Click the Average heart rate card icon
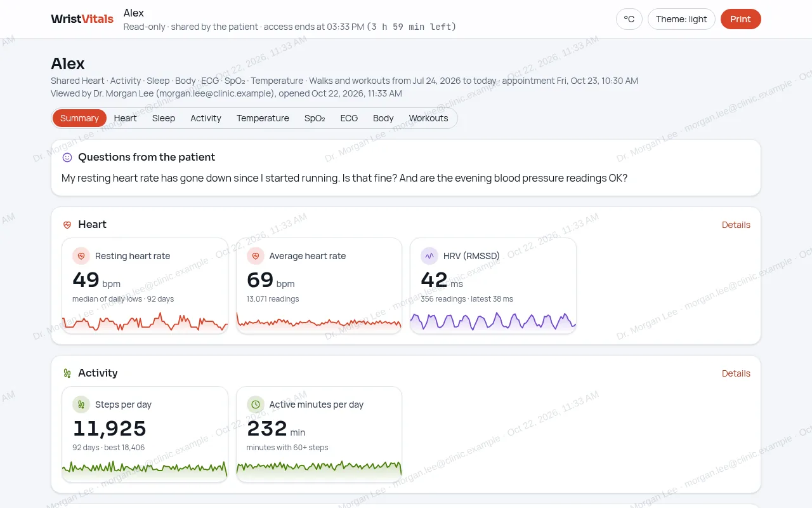The width and height of the screenshot is (812, 508). [256, 256]
